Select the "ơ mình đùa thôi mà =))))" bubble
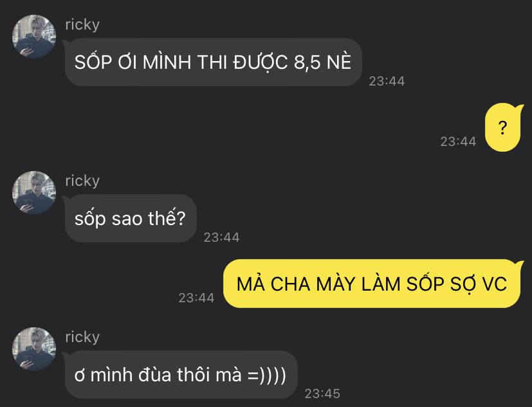The height and width of the screenshot is (407, 532). [181, 375]
